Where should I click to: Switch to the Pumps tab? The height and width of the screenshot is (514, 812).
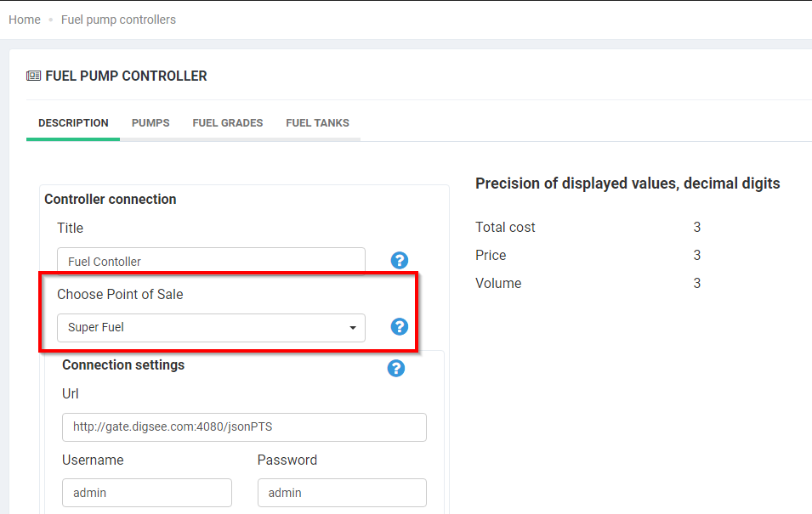(150, 123)
